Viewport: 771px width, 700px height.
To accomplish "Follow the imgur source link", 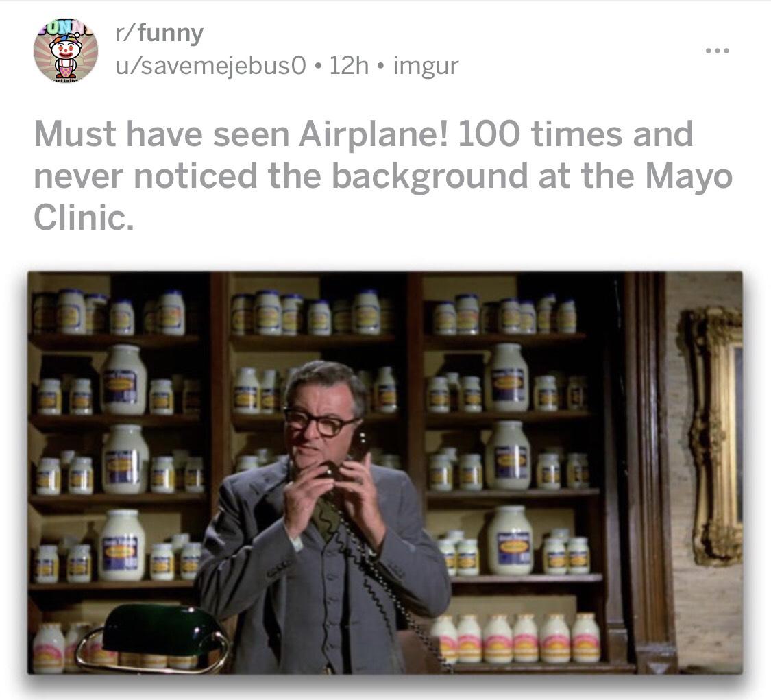I will point(426,66).
